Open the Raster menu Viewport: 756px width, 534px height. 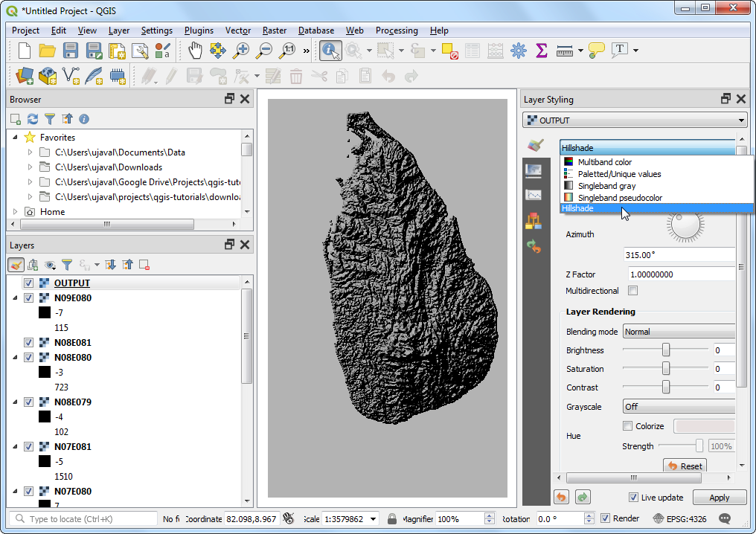click(x=275, y=30)
